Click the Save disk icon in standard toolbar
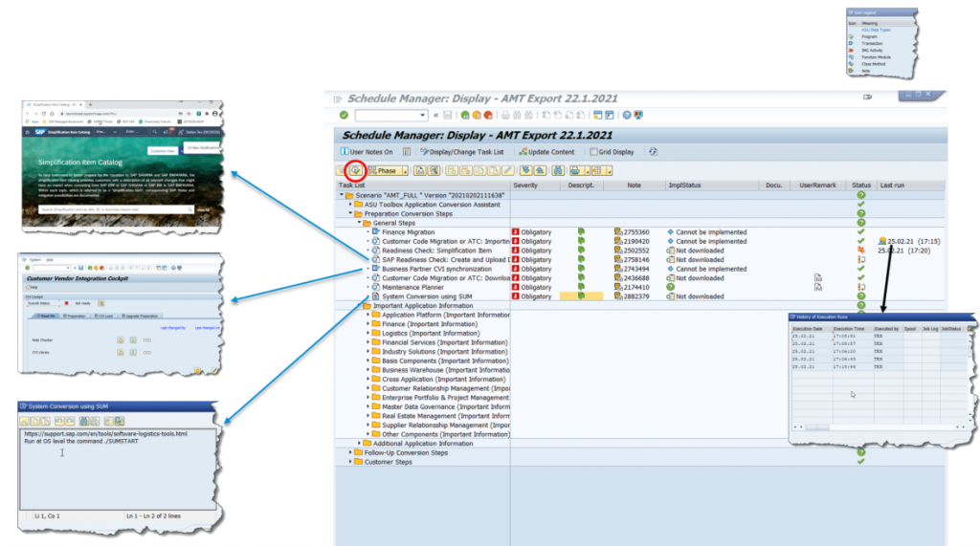Viewport: 980px width, 546px height. 448,115
